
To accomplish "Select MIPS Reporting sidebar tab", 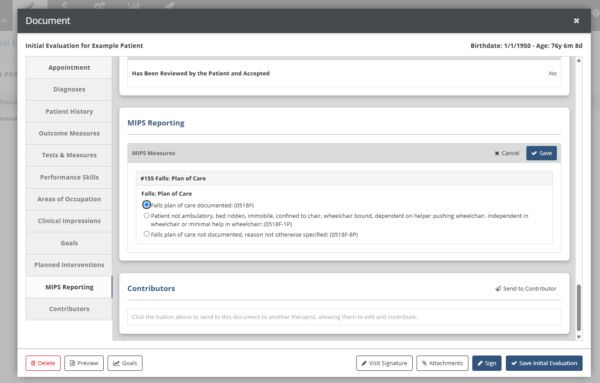I will pyautogui.click(x=69, y=287).
